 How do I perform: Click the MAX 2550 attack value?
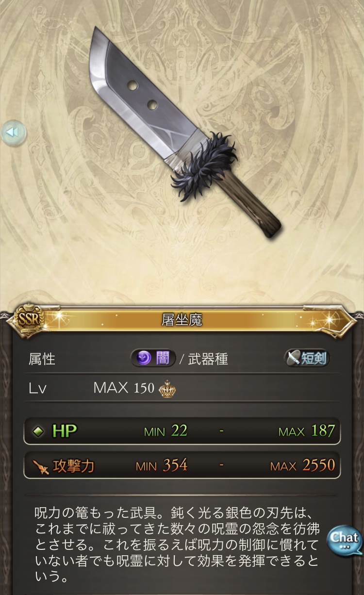[302, 466]
